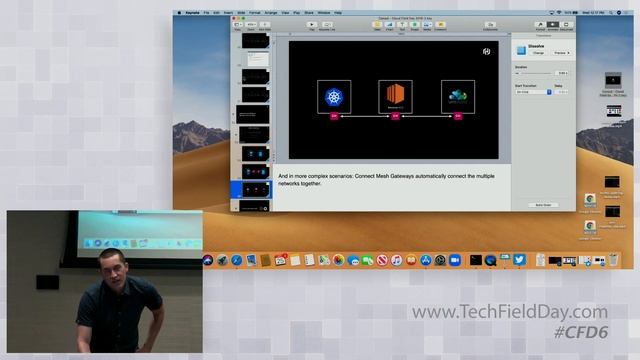This screenshot has height=360, width=640.
Task: Open the Arrange menu
Action: (271, 13)
